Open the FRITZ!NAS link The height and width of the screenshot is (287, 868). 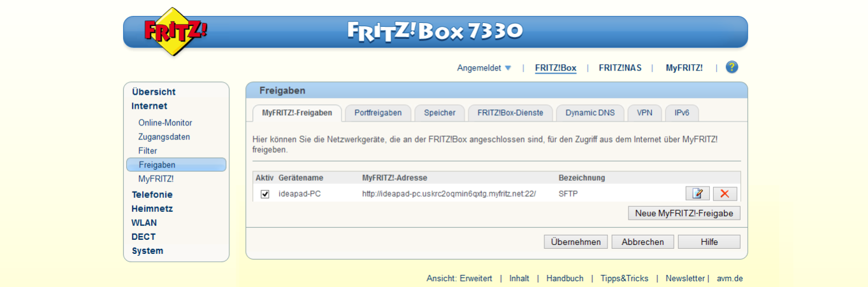(x=620, y=68)
